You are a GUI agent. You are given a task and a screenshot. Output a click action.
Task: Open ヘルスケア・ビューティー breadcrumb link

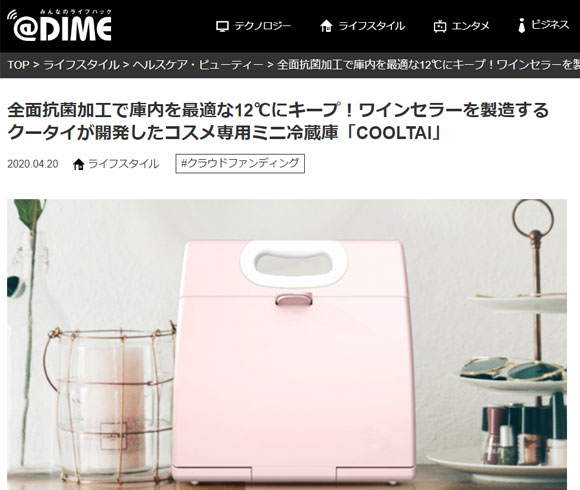198,65
